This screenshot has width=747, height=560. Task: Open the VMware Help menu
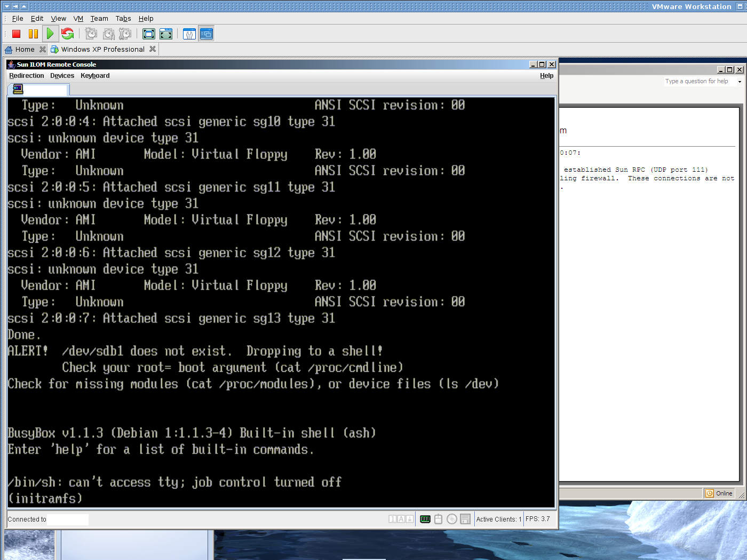pos(146,19)
